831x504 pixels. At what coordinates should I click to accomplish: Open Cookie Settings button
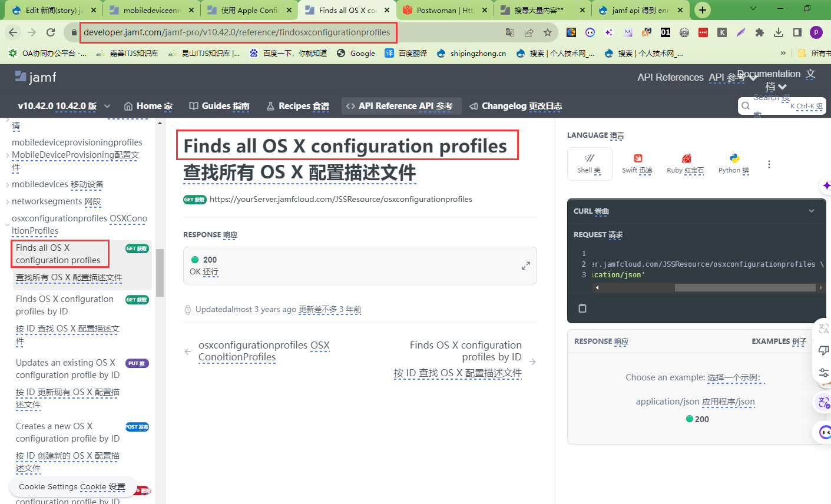click(72, 487)
